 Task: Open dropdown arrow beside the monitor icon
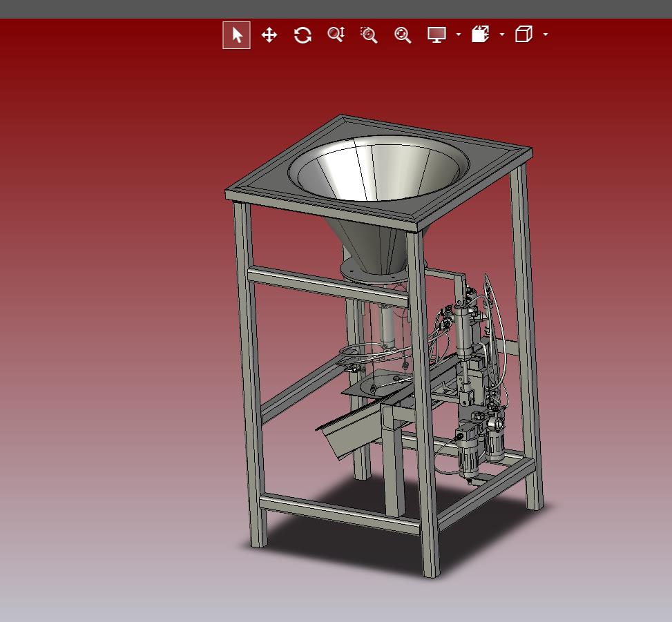click(x=459, y=35)
